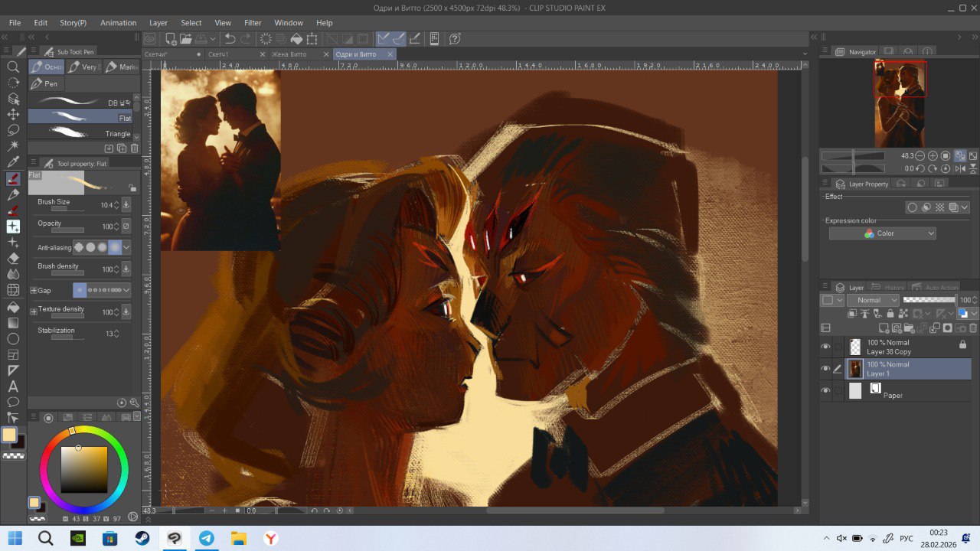Open the Filter menu
This screenshot has width=980, height=551.
coord(253,23)
